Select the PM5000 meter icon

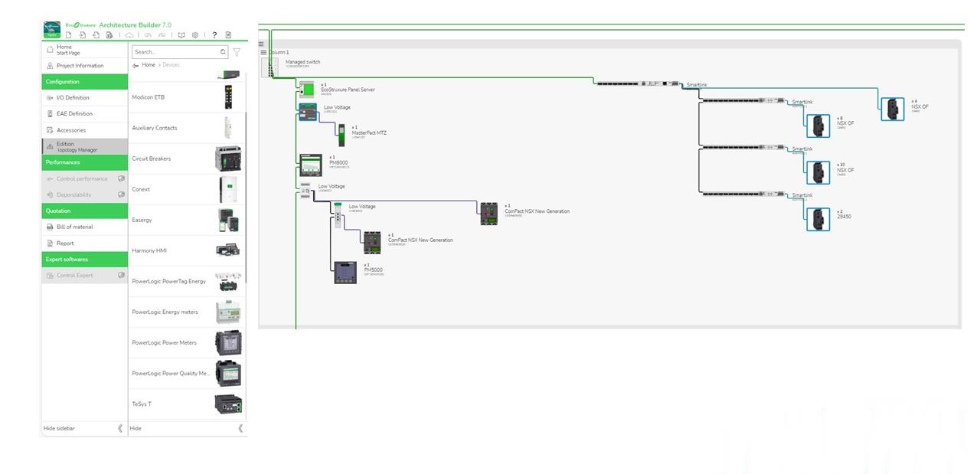[345, 273]
